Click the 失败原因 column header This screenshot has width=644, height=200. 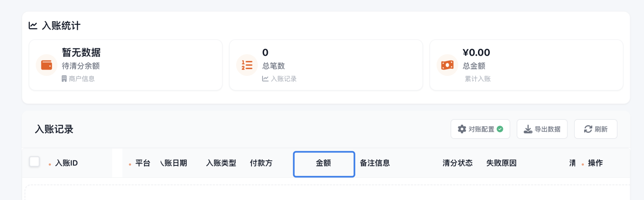click(x=501, y=163)
